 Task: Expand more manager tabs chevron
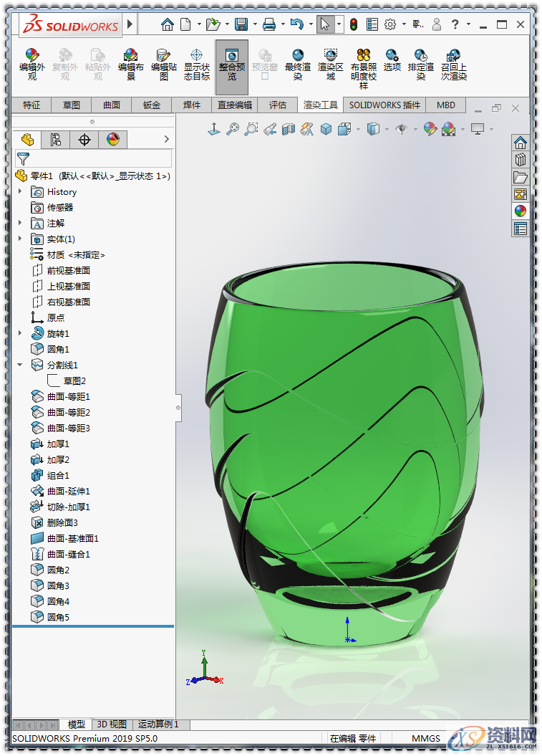click(x=167, y=139)
